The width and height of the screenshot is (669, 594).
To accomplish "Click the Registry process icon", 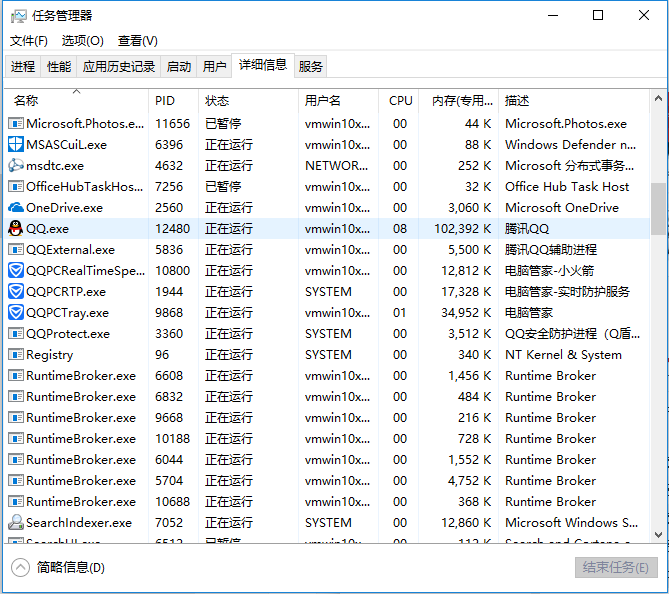I will [16, 355].
